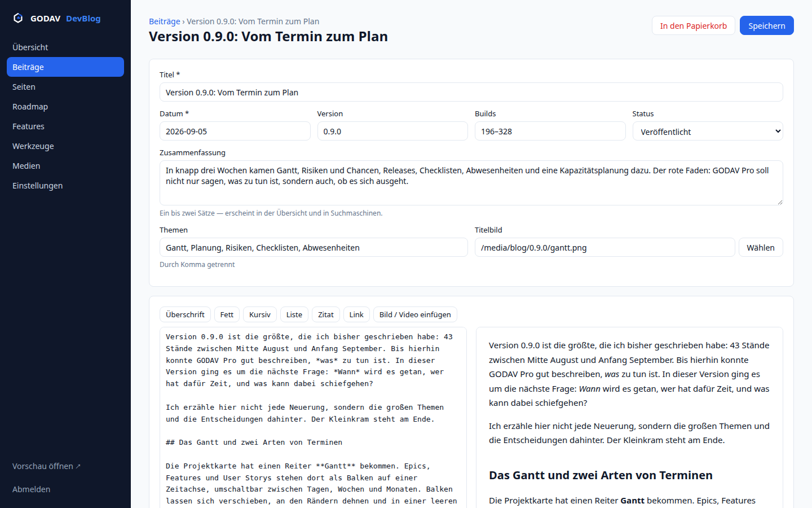Screen dimensions: 812x508
Task: Insert a Zitat block
Action: [x=326, y=314]
